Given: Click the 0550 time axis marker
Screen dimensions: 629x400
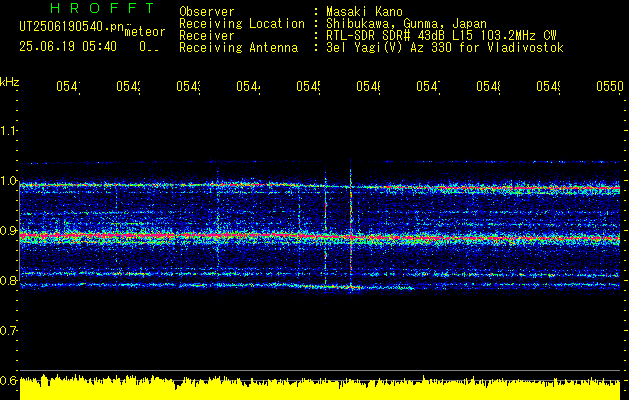Looking at the screenshot, I should [x=610, y=87].
